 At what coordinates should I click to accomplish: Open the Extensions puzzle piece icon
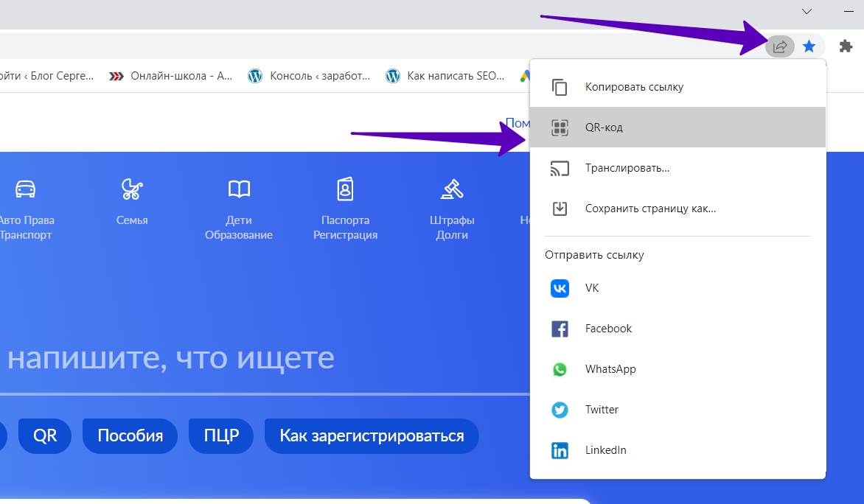[846, 46]
